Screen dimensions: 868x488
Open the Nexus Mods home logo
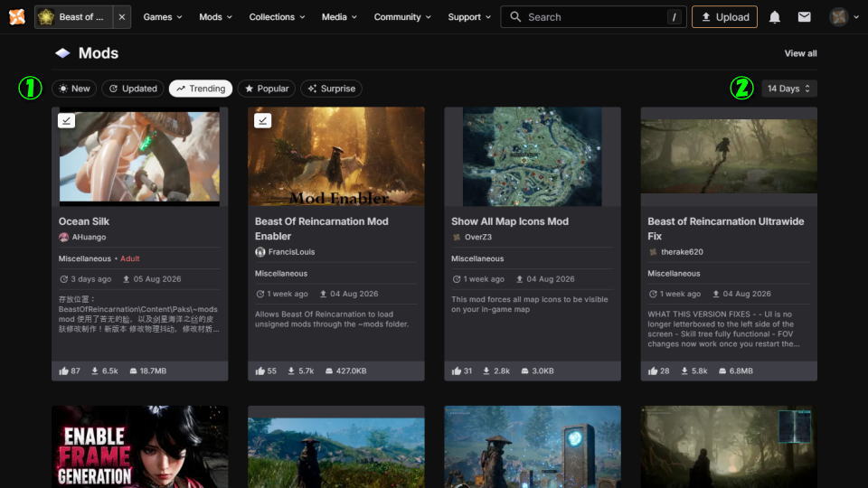coord(16,16)
